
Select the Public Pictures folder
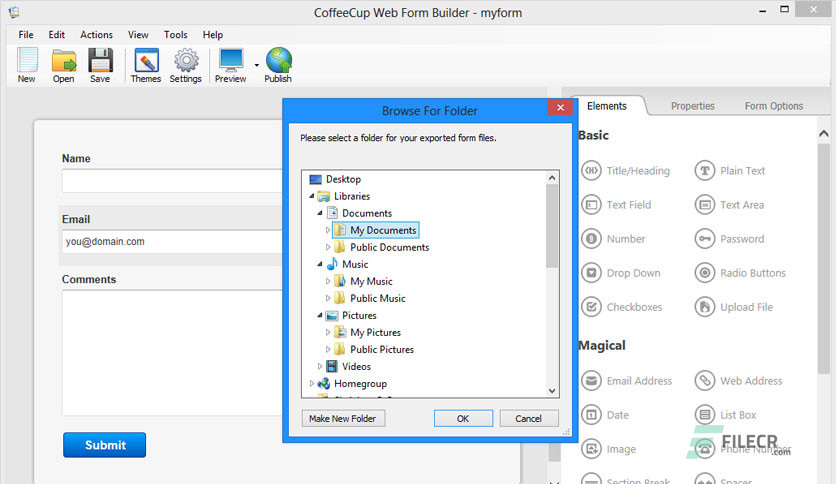(x=382, y=349)
